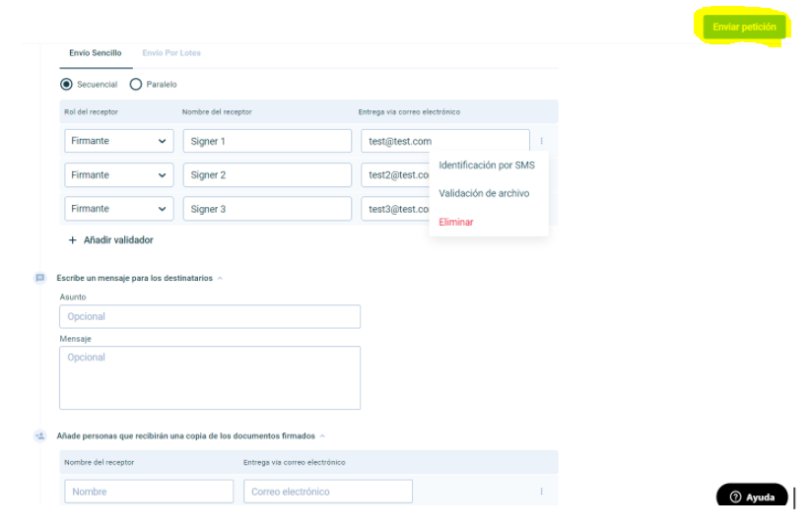Click 'Eliminar' in the context menu
Image resolution: width=810 pixels, height=532 pixels.
click(456, 222)
